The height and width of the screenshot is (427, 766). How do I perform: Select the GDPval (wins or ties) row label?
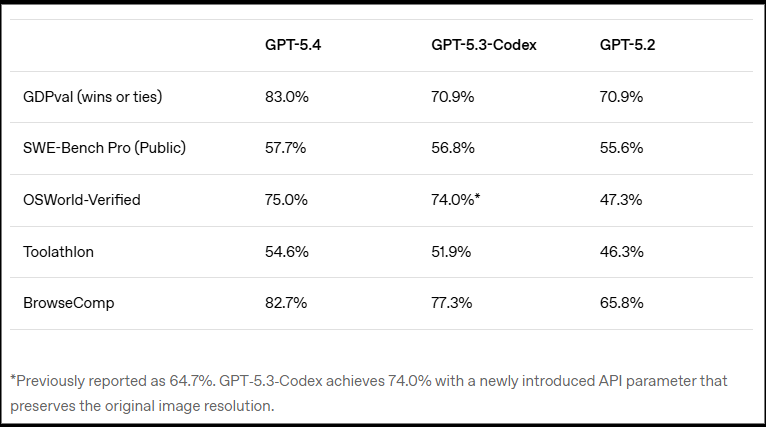point(92,97)
